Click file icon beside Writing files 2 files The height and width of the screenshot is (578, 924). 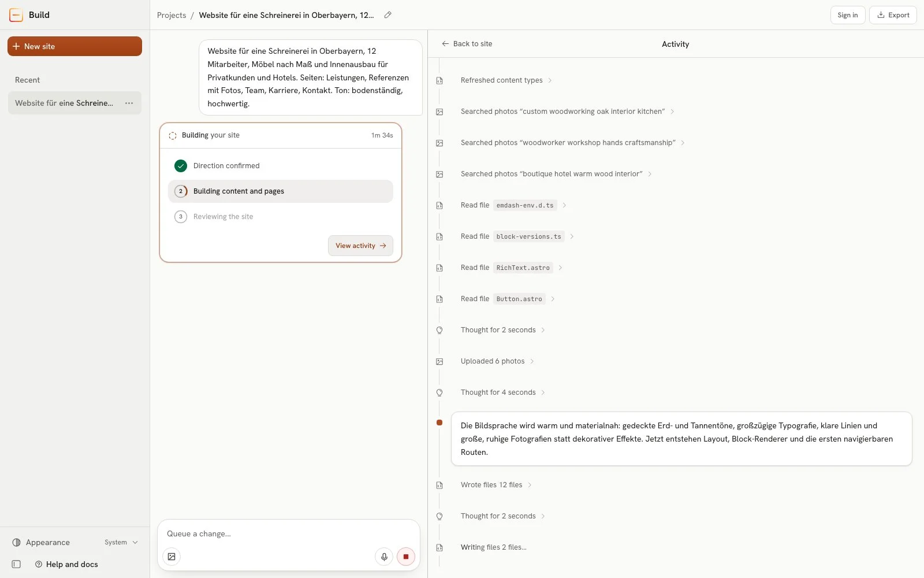pos(439,547)
